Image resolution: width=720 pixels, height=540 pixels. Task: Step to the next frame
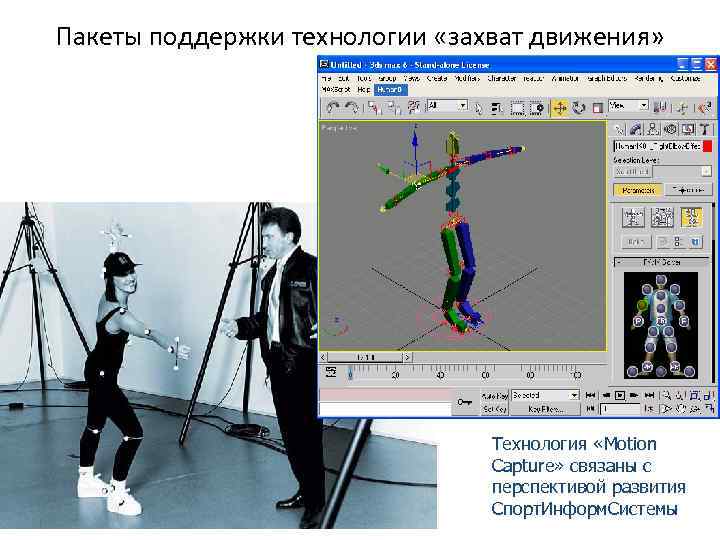(x=634, y=395)
